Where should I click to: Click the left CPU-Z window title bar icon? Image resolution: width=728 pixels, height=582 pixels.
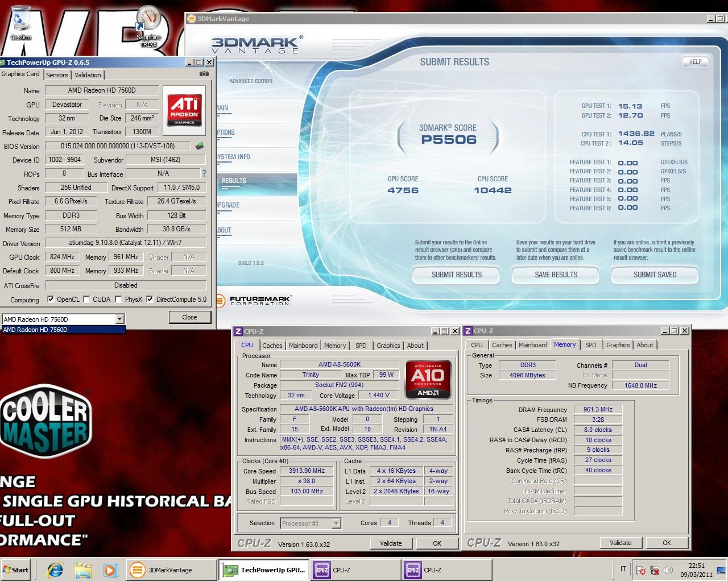coord(238,331)
